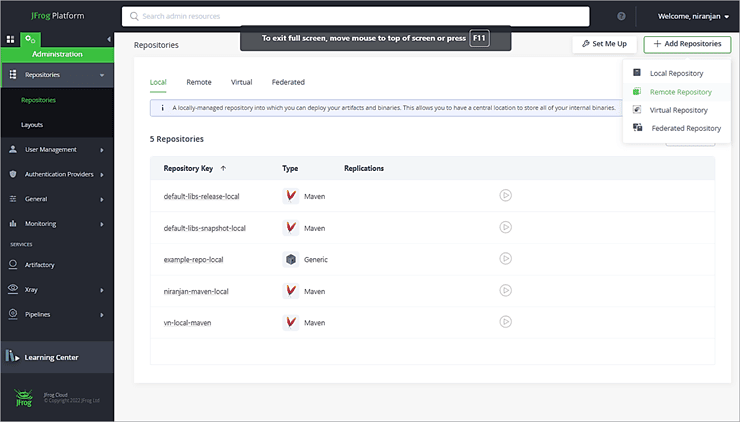
Task: Choose Remote Repository from the dropdown menu
Action: (680, 92)
